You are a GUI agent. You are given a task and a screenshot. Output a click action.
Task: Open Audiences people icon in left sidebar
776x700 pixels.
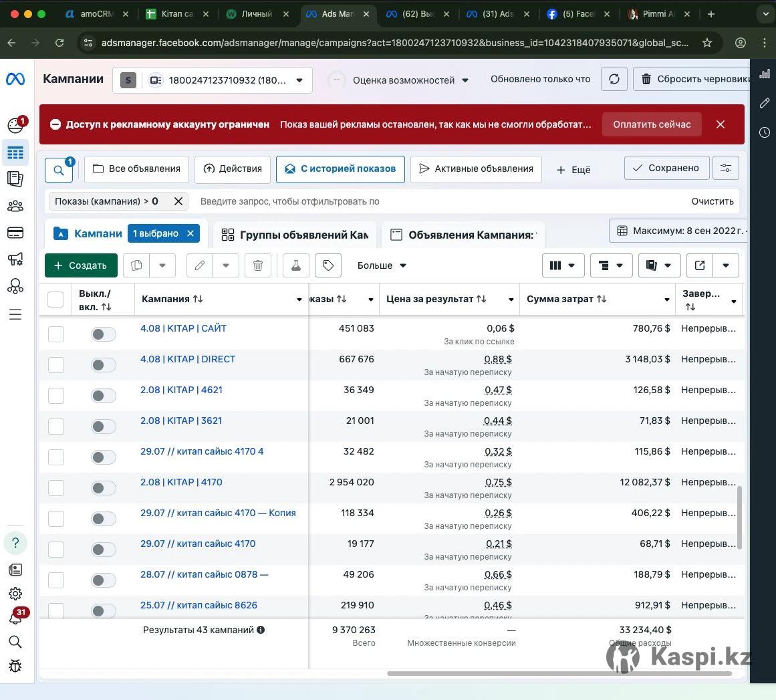click(x=15, y=206)
